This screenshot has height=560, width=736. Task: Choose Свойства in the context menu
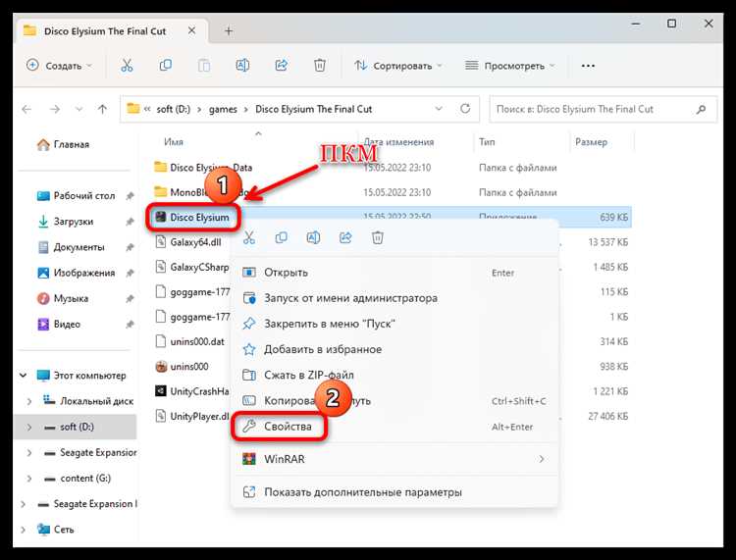coord(395,427)
